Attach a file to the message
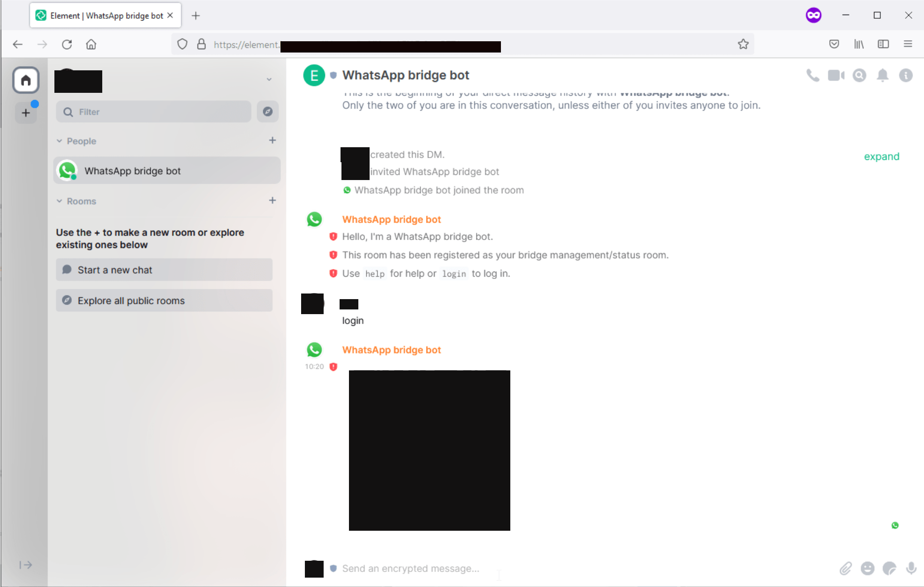The width and height of the screenshot is (924, 587). pyautogui.click(x=845, y=568)
